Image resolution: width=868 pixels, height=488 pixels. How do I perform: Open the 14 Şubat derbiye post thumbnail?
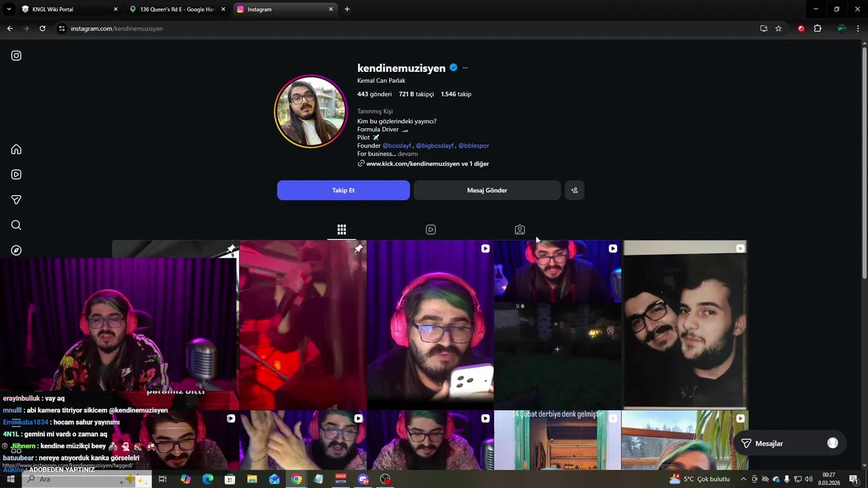[x=557, y=440]
